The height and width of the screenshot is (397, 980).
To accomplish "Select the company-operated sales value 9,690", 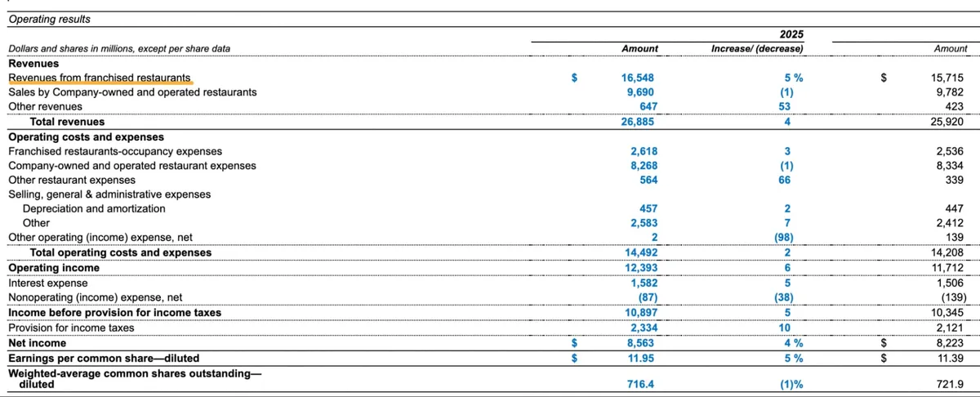I will [642, 92].
